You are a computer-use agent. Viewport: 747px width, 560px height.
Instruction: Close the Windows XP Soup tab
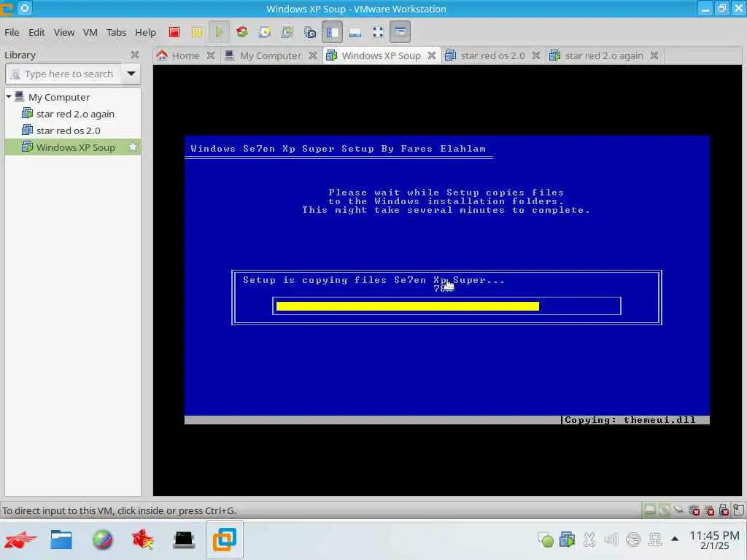432,55
